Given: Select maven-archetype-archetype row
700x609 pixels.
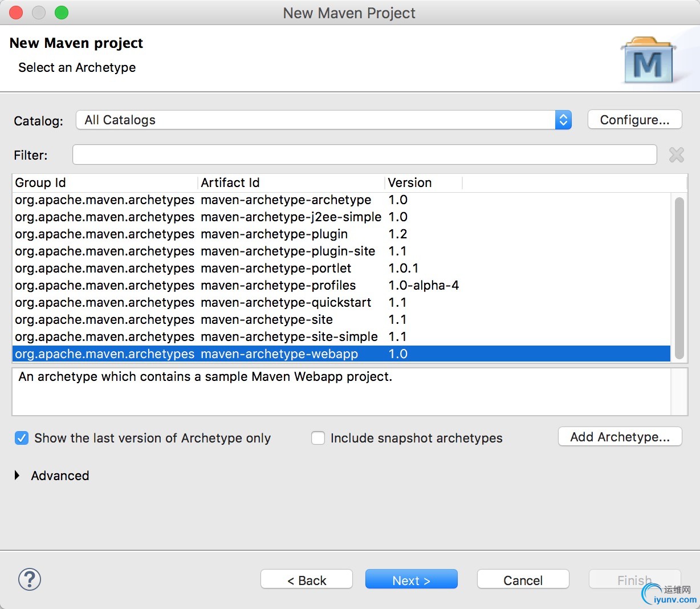Looking at the screenshot, I should click(341, 200).
